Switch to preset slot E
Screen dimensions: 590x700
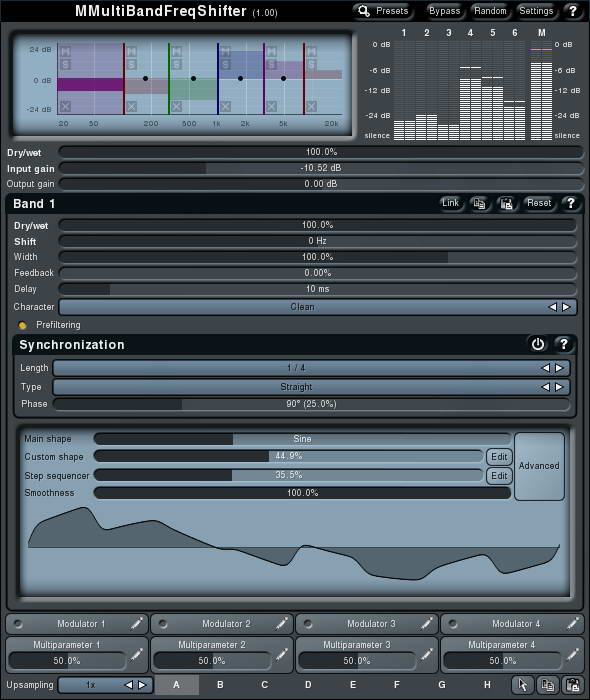(353, 684)
